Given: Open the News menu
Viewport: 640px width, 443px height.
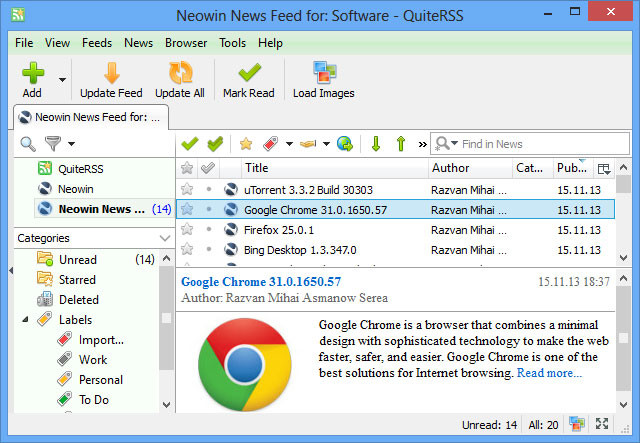Looking at the screenshot, I should point(138,43).
